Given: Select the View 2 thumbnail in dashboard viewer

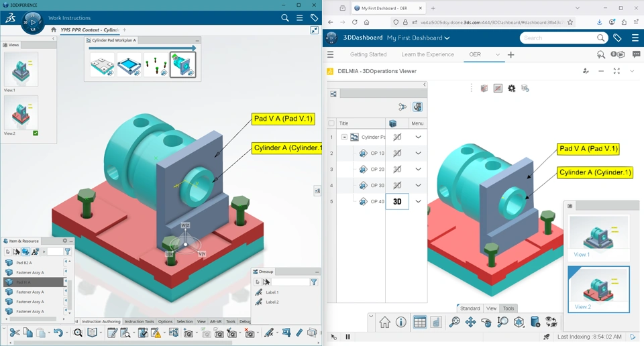Looking at the screenshot, I should pyautogui.click(x=598, y=289).
